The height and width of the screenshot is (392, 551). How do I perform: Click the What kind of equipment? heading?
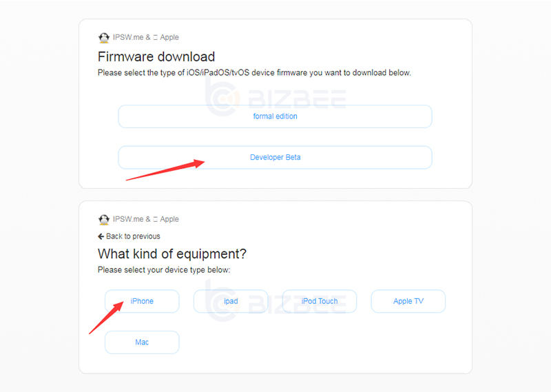pyautogui.click(x=172, y=254)
